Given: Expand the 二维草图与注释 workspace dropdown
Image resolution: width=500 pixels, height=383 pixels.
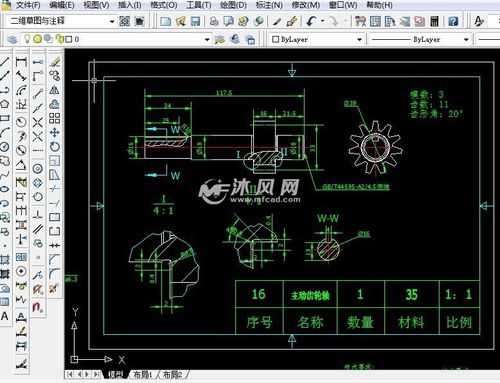Looking at the screenshot, I should tap(112, 21).
